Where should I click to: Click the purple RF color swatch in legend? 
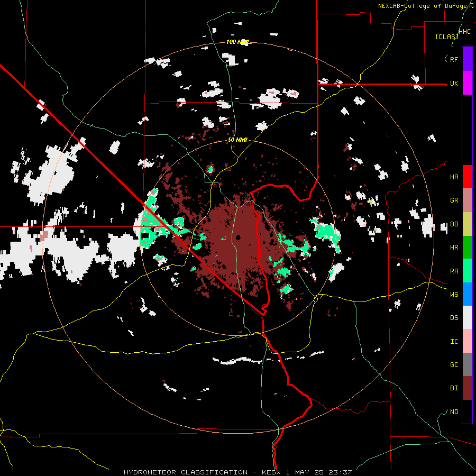[x=467, y=59]
